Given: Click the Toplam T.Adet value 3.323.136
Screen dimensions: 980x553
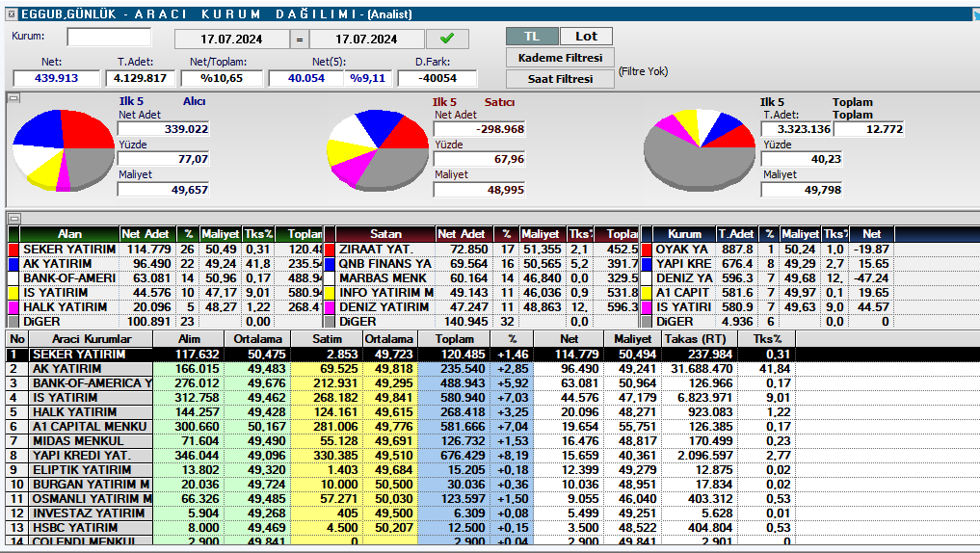Looking at the screenshot, I should point(796,129).
